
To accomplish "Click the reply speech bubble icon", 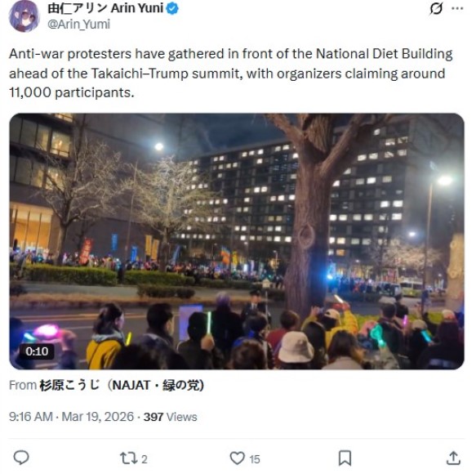I will 21,458.
